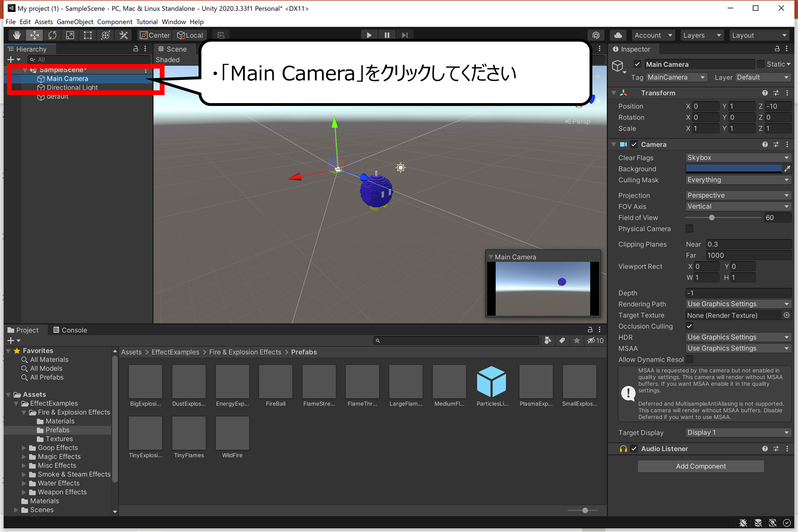Search by type in Project

(548, 340)
